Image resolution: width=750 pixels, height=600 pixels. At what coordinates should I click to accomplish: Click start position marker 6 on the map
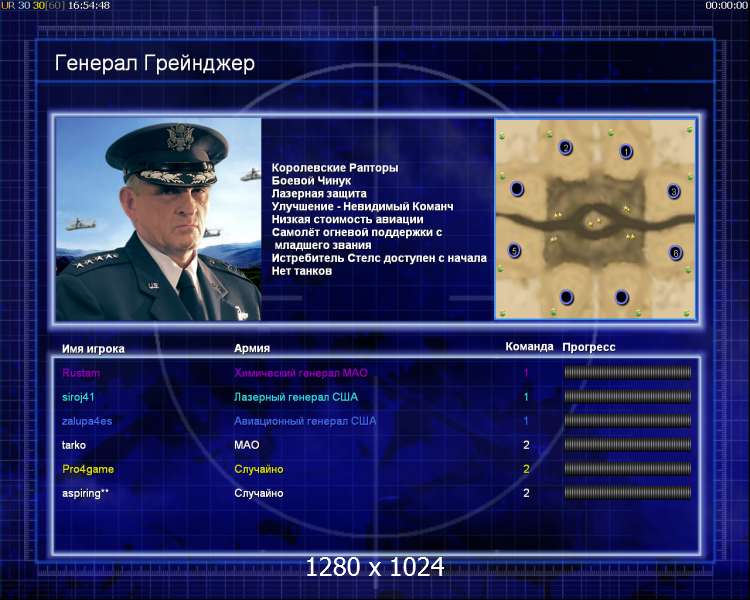click(x=675, y=252)
